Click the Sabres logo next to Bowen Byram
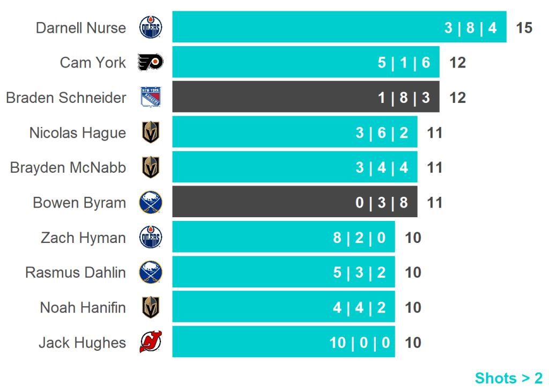 click(151, 203)
